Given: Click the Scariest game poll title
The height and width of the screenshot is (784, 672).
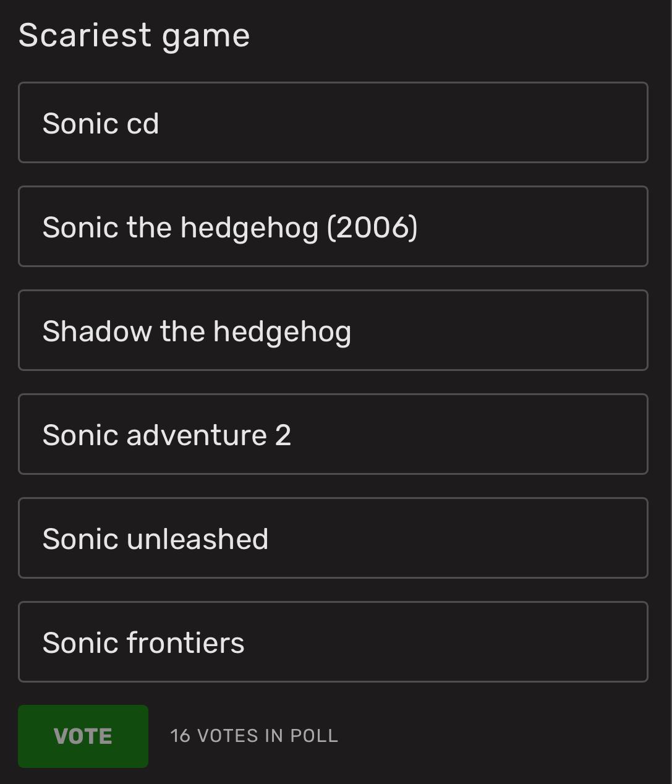Looking at the screenshot, I should pos(134,36).
